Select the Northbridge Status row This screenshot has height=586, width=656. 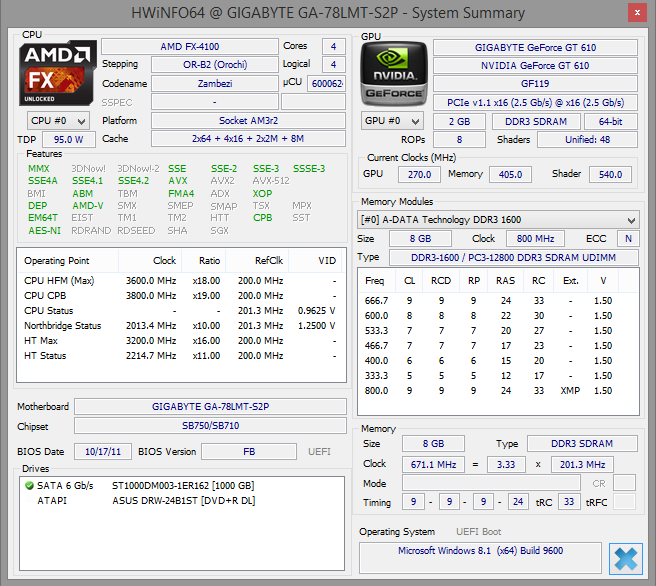[x=180, y=326]
